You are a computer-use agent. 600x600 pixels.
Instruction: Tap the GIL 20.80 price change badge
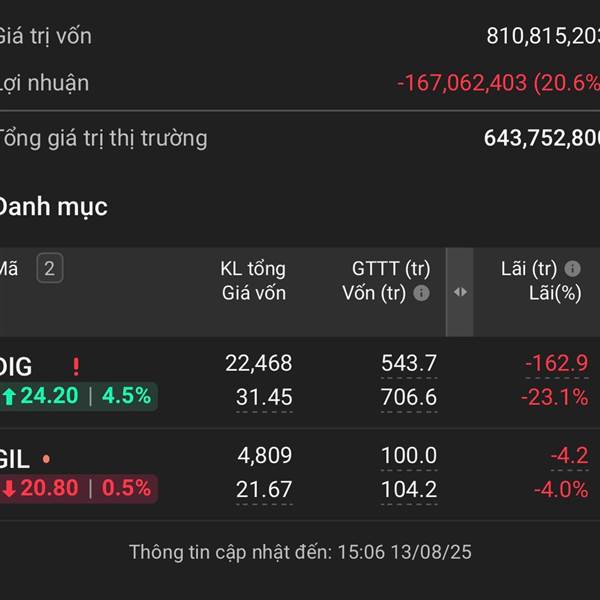(x=78, y=489)
